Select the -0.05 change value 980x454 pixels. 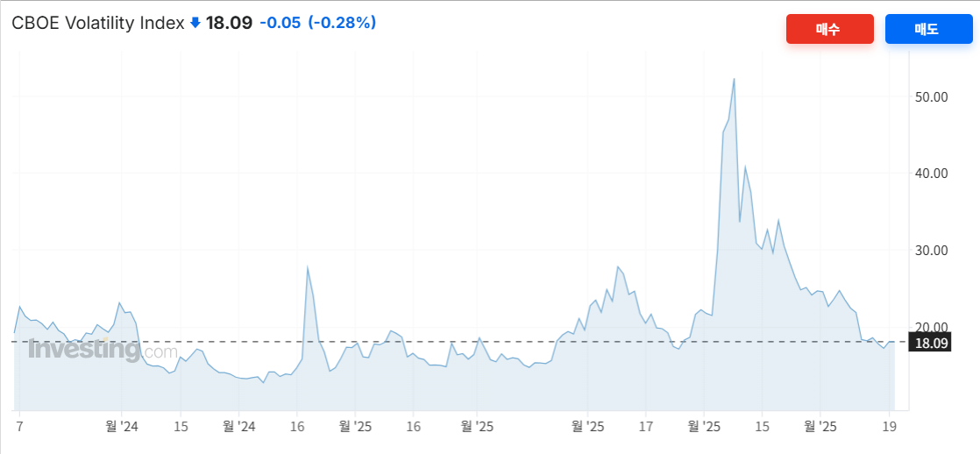(x=280, y=23)
